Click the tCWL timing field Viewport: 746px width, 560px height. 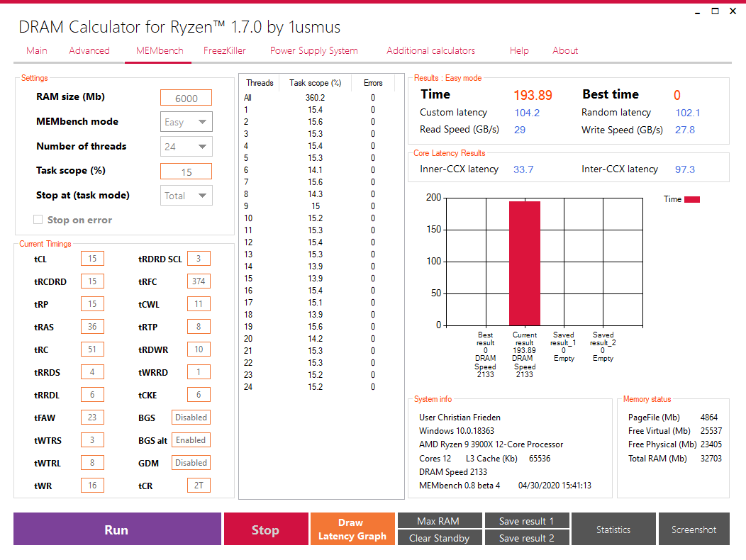199,303
